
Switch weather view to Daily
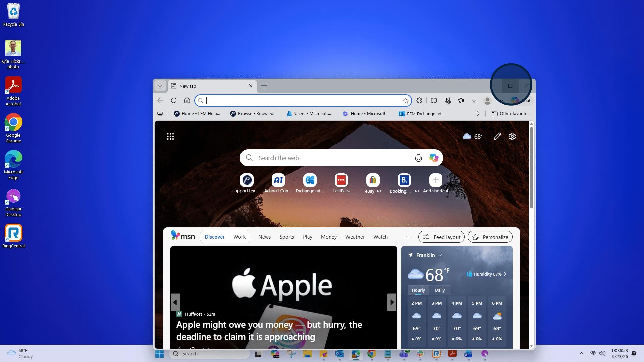click(x=440, y=290)
